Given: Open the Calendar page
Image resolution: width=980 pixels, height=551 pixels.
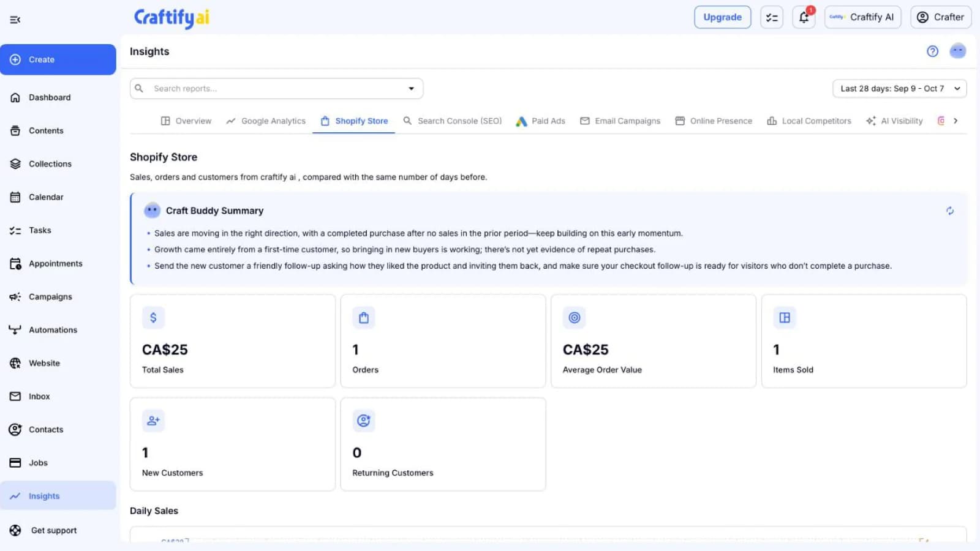Looking at the screenshot, I should [x=58, y=197].
